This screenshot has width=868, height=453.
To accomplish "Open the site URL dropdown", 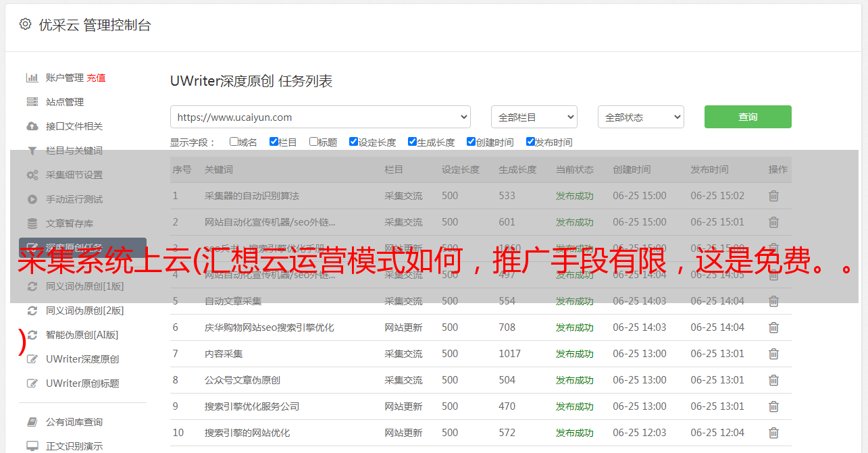I will point(320,117).
